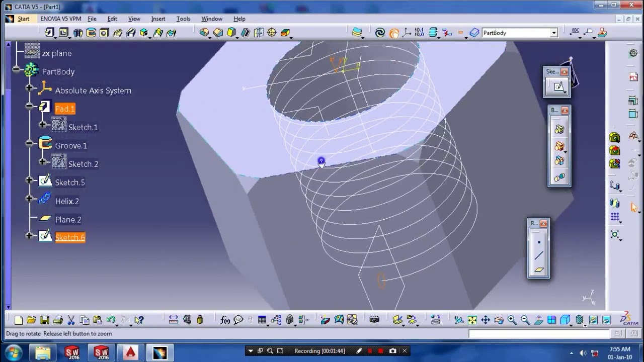
Task: Close the R... reference elements palette
Action: (x=543, y=224)
